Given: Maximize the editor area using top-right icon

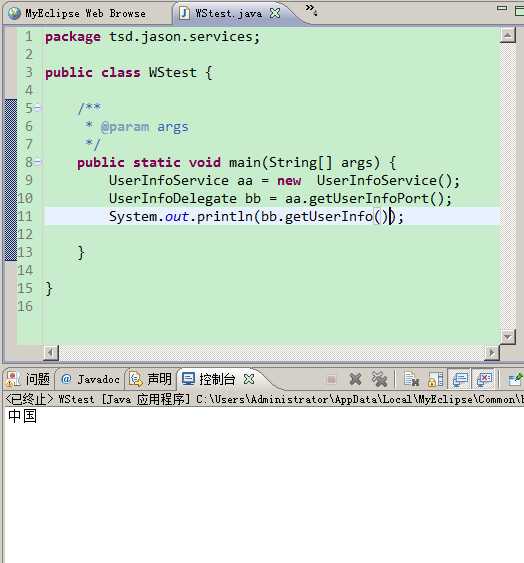Looking at the screenshot, I should click(x=519, y=10).
